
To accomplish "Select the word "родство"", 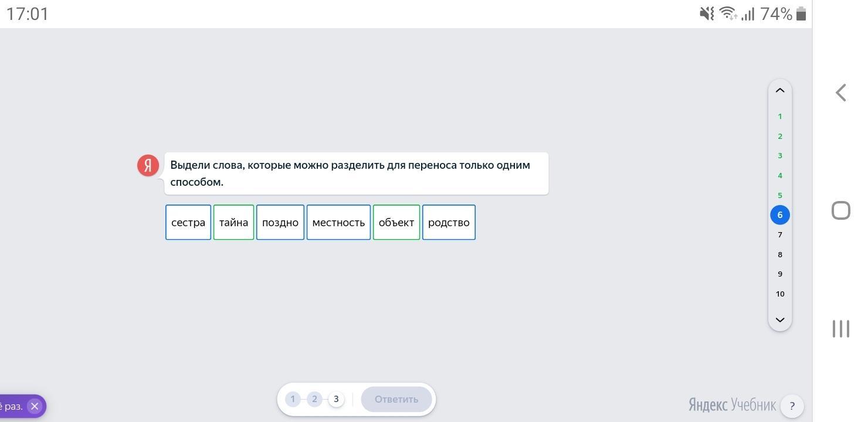I will point(449,222).
